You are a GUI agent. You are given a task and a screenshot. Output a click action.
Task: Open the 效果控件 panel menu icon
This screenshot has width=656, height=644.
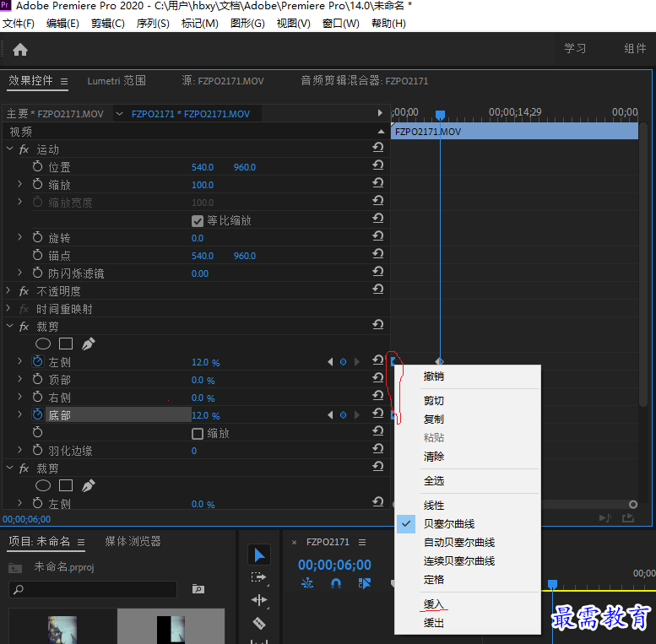point(64,81)
